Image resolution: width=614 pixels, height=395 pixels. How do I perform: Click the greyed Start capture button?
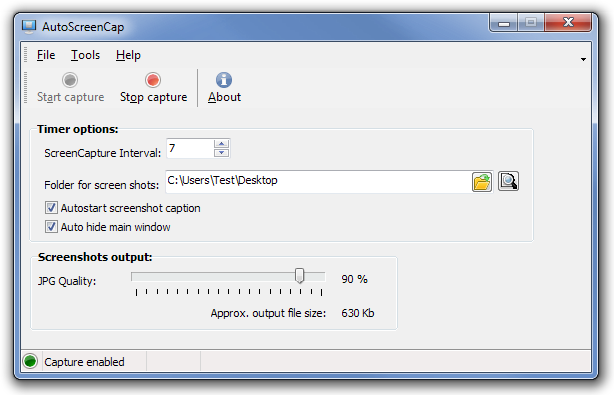coord(70,88)
